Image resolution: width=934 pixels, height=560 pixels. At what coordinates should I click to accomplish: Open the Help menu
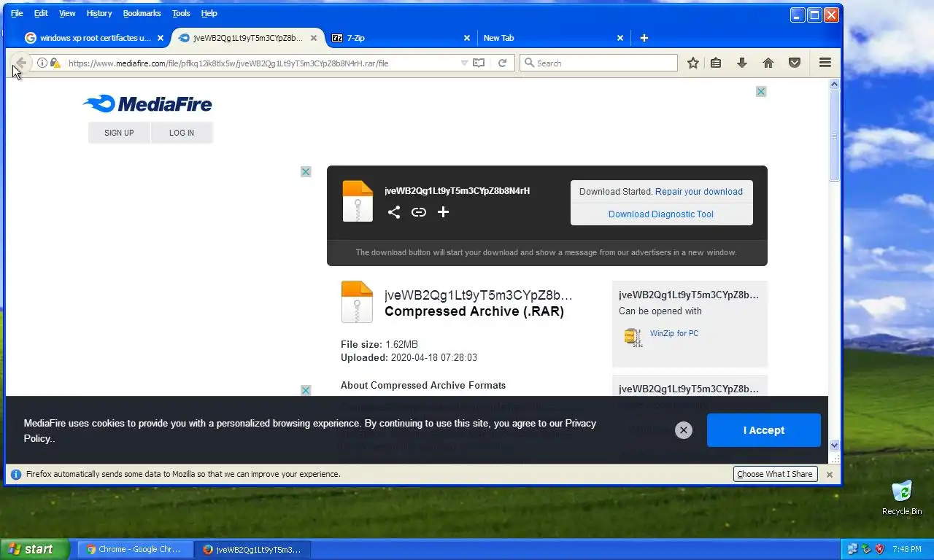(x=209, y=13)
